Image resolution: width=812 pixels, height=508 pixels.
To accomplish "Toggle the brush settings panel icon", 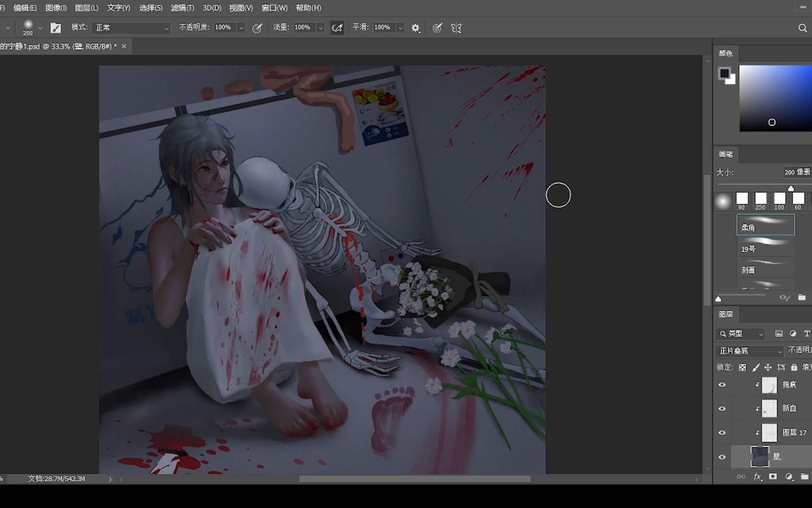I will 55,28.
